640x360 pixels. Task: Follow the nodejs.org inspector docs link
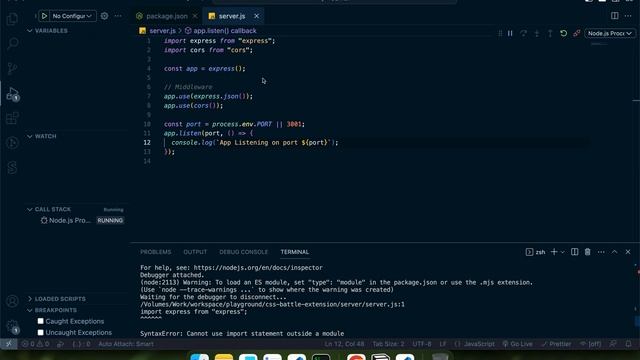point(258,268)
